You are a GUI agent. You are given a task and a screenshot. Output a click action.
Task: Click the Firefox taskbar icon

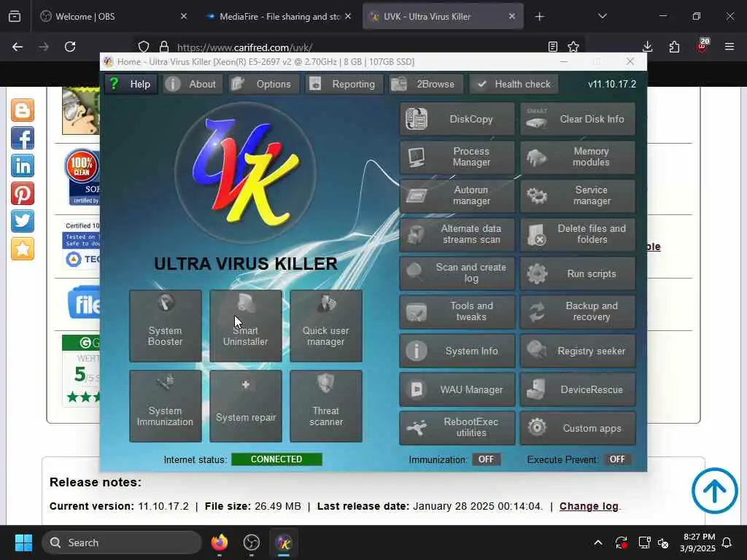coord(220,542)
